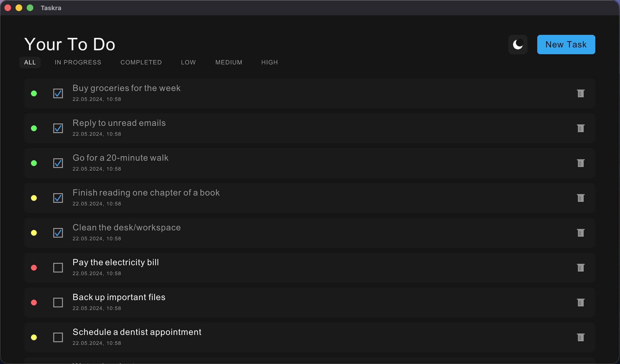Image resolution: width=620 pixels, height=364 pixels.
Task: Delete the Clean the desk/workspace task
Action: coord(580,233)
